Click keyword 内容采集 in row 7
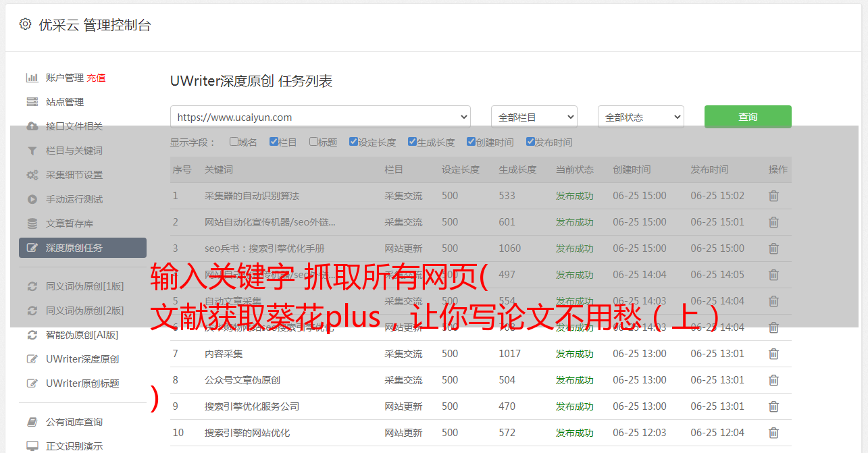Screen dimensions: 868x453 click(x=224, y=354)
